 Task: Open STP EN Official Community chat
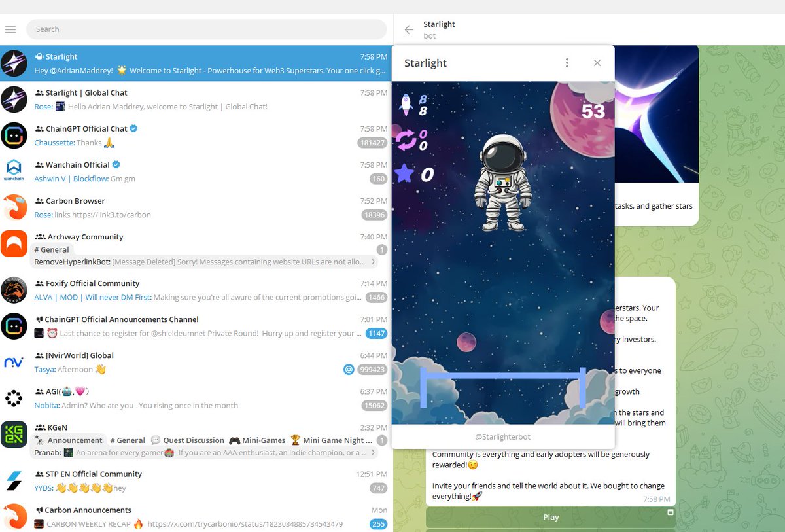pyautogui.click(x=196, y=480)
